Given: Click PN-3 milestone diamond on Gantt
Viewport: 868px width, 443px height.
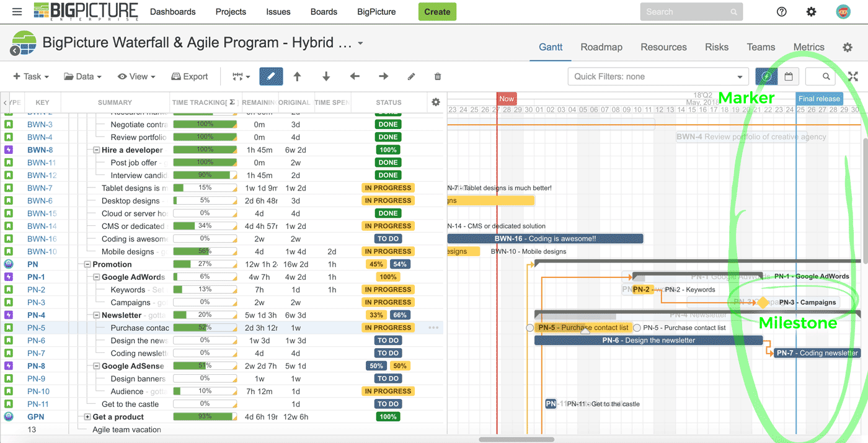Looking at the screenshot, I should pyautogui.click(x=763, y=302).
